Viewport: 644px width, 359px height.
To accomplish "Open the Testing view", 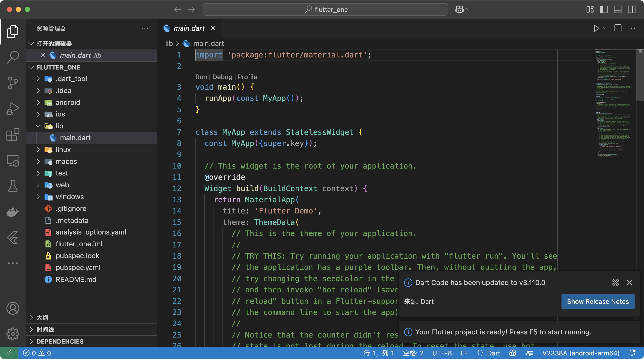I will click(13, 186).
